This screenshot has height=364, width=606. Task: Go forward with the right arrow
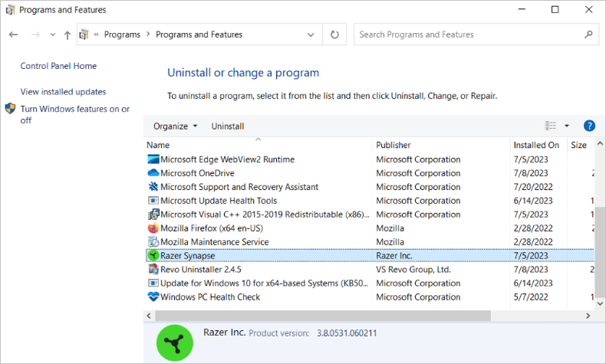pos(35,34)
